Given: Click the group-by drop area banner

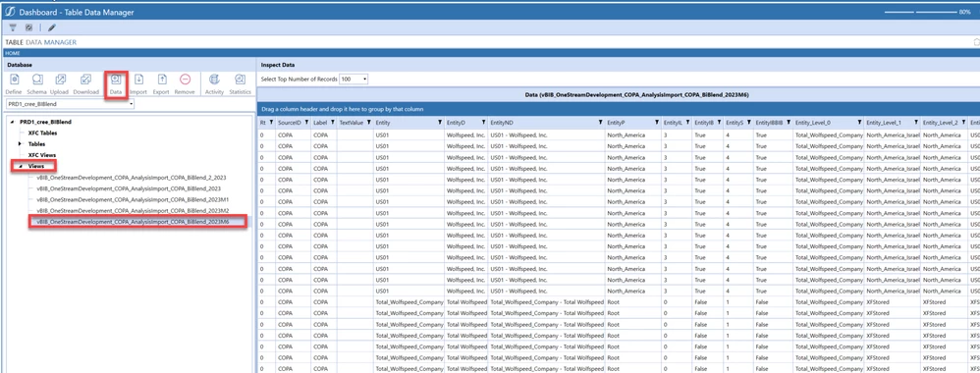Looking at the screenshot, I should click(x=618, y=109).
